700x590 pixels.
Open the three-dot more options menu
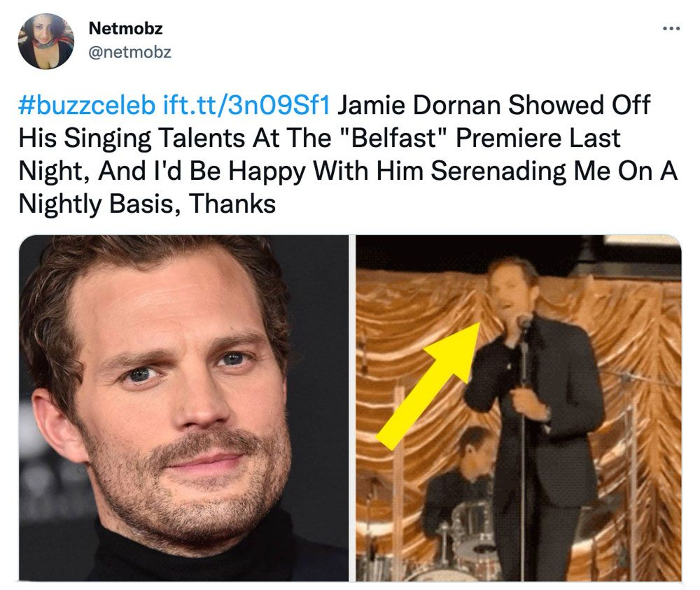point(671,28)
